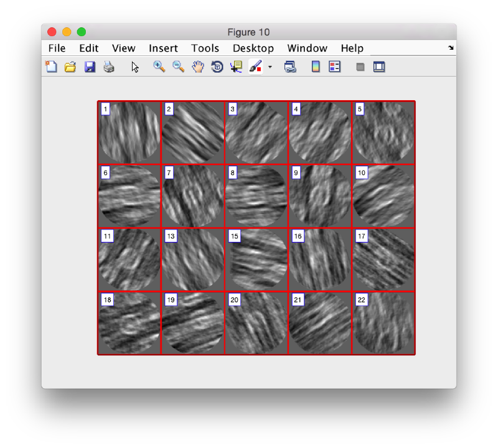The height and width of the screenshot is (448, 498).
Task: Collapse the toolbar using the corner dock arrow
Action: 451,48
